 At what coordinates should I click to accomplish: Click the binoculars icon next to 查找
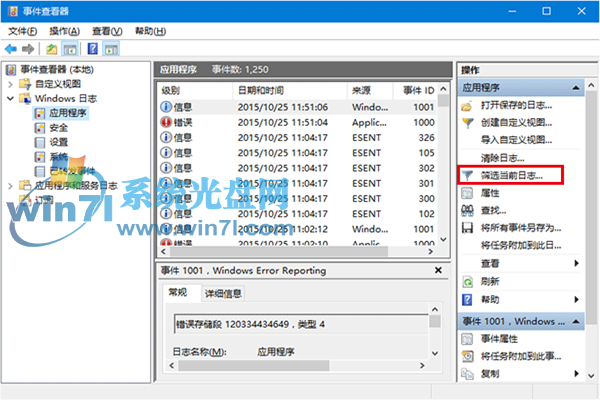pos(467,210)
